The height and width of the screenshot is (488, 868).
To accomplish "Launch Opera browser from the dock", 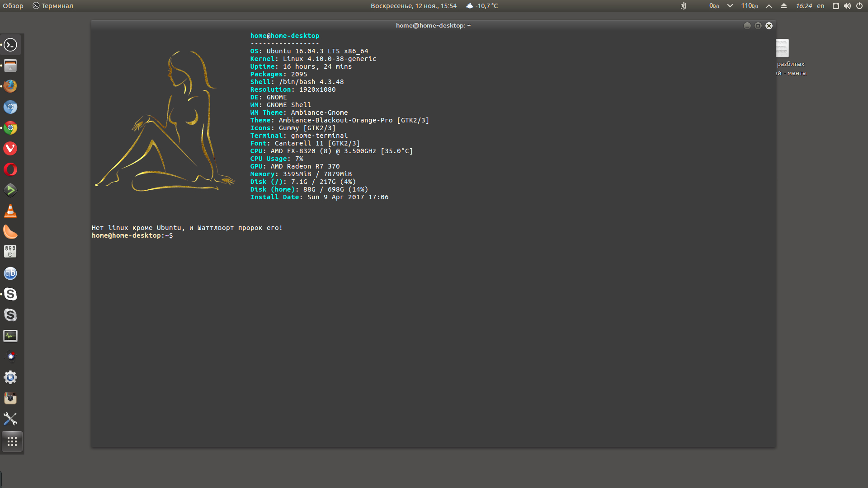I will tap(10, 169).
